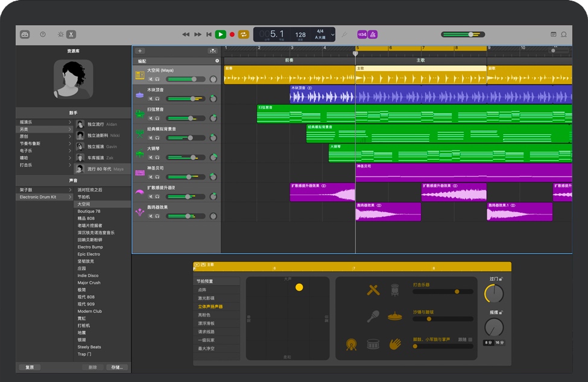Screen dimensions: 588x382
Task: Check the 跟随 checkbox
Action: click(471, 340)
